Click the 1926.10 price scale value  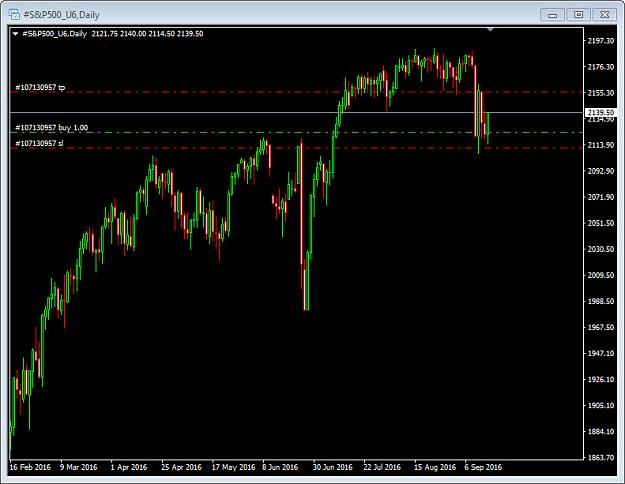601,379
